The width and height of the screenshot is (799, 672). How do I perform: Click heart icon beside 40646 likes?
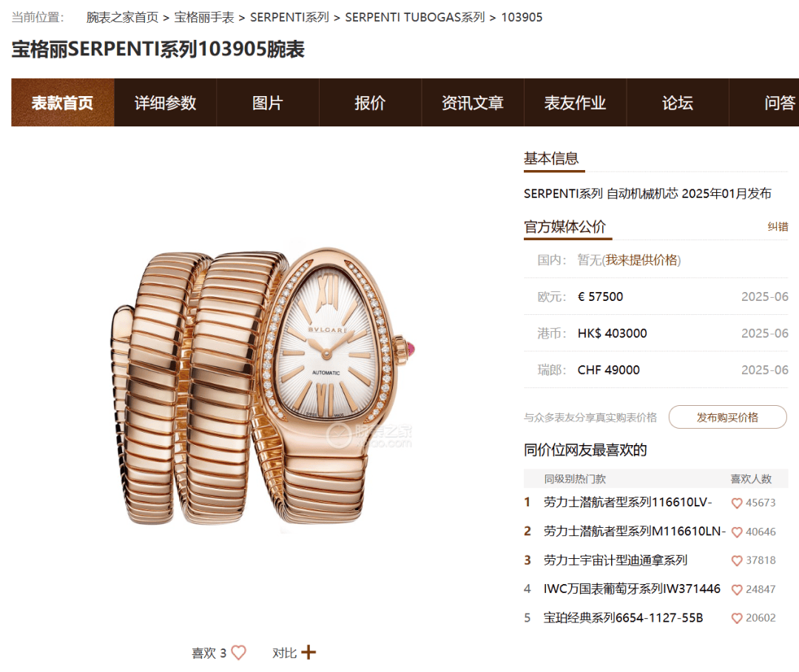(736, 532)
